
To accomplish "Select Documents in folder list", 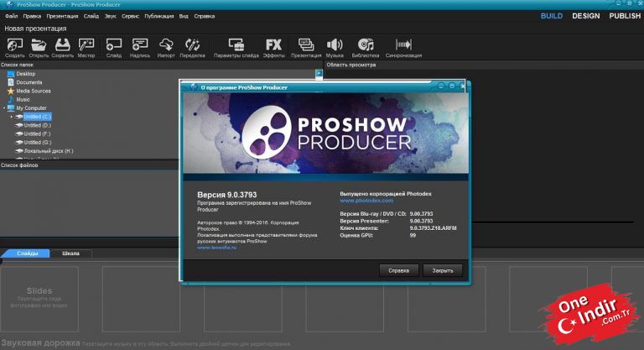I will pos(29,82).
